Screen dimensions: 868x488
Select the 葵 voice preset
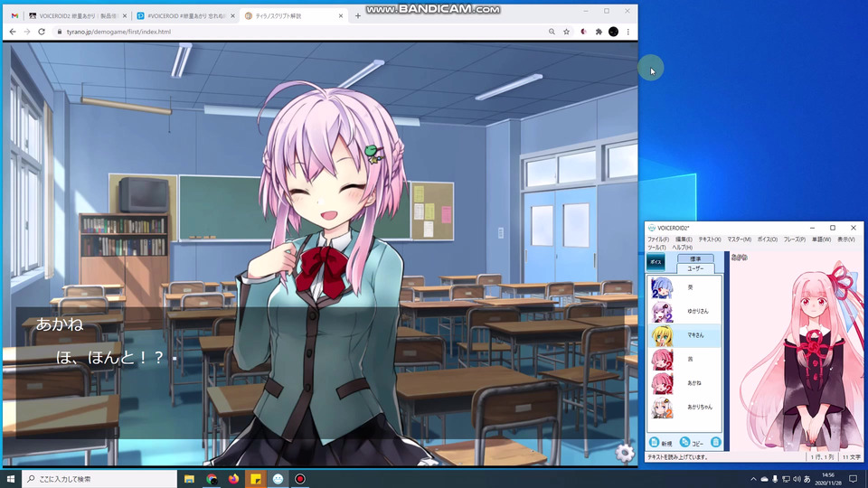pyautogui.click(x=684, y=287)
